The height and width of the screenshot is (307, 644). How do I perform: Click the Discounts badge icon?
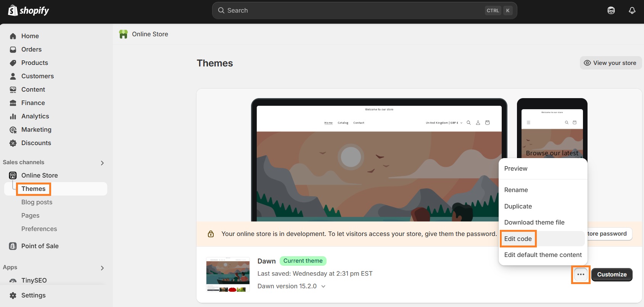click(13, 143)
